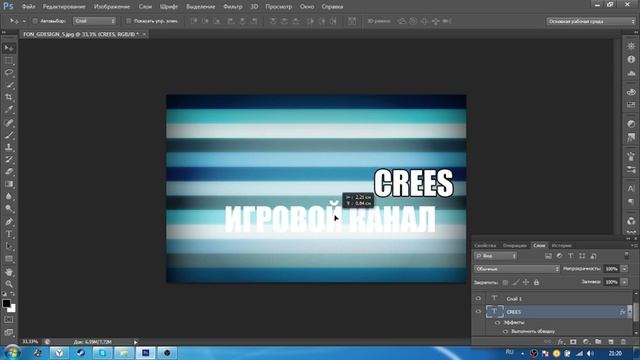Select the Path Selection tool
The width and height of the screenshot is (640, 360).
9,247
